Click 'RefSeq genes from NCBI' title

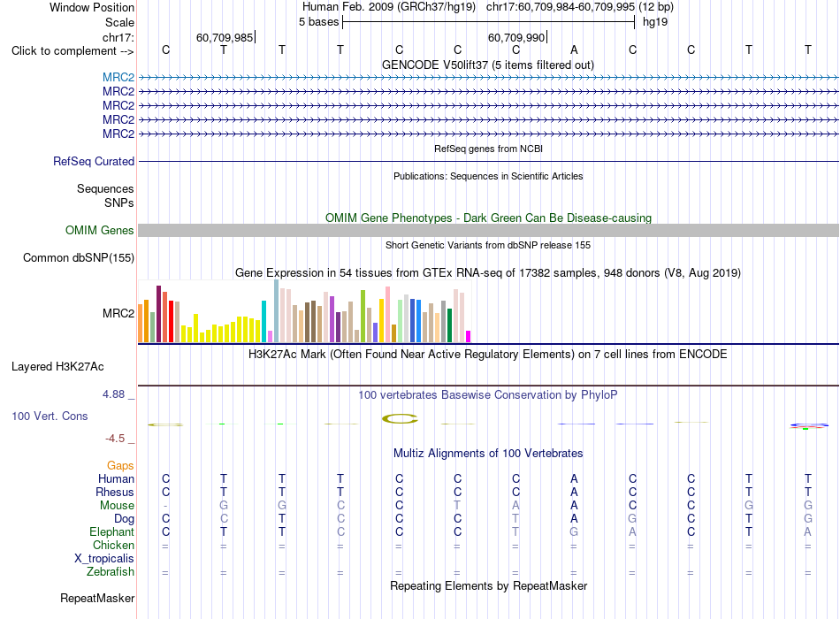tap(488, 149)
